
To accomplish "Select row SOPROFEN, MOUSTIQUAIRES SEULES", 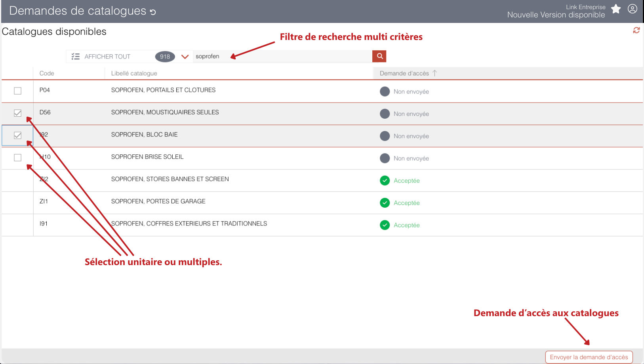I will (322, 114).
